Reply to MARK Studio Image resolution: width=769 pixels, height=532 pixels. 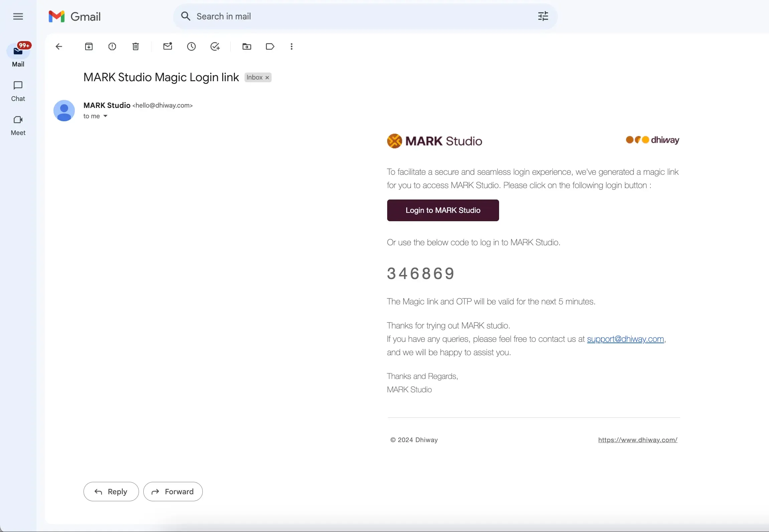point(111,491)
